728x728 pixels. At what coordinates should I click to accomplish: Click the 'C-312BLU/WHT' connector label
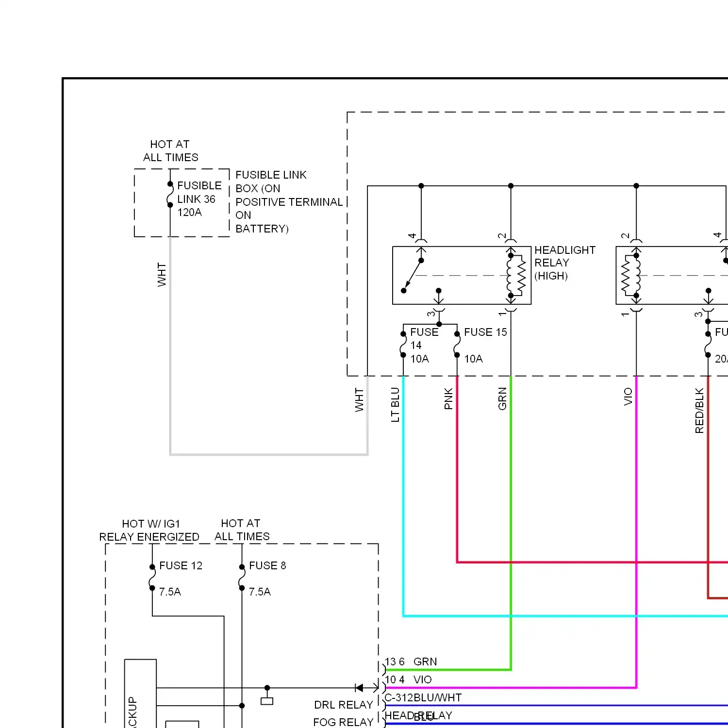pyautogui.click(x=423, y=697)
